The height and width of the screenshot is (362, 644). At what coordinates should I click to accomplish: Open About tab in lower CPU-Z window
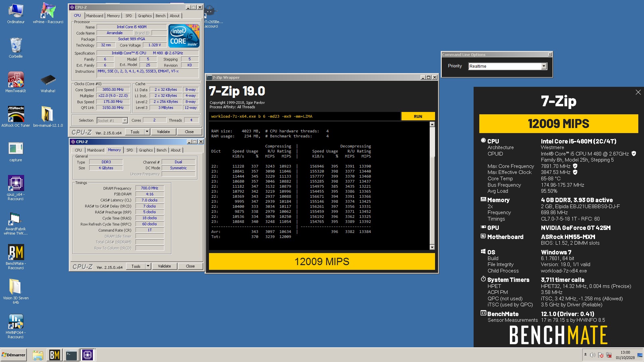(x=176, y=150)
